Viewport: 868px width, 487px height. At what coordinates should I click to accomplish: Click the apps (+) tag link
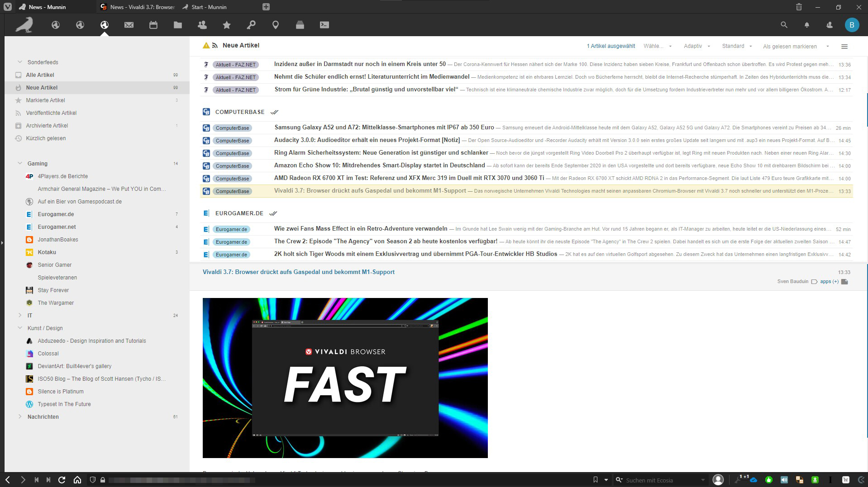(x=829, y=282)
